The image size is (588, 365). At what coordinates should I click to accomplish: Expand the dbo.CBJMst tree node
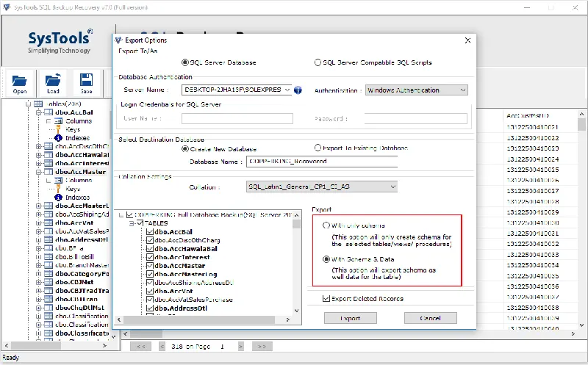tap(38, 282)
